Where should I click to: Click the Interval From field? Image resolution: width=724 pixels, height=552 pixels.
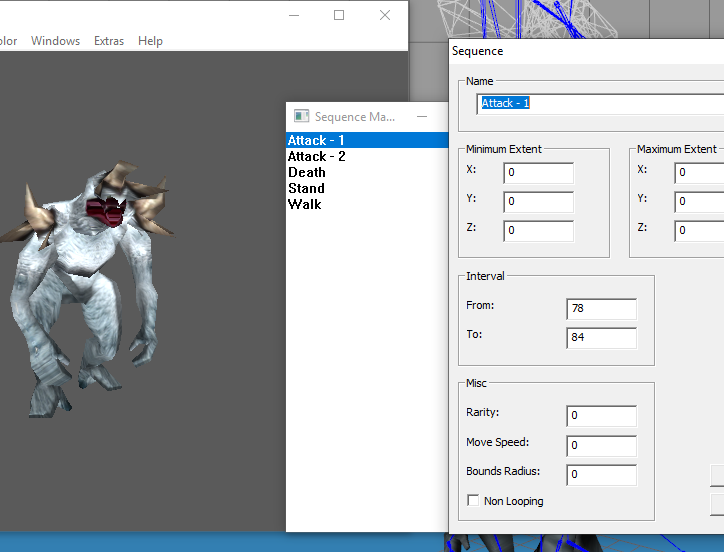pos(601,309)
